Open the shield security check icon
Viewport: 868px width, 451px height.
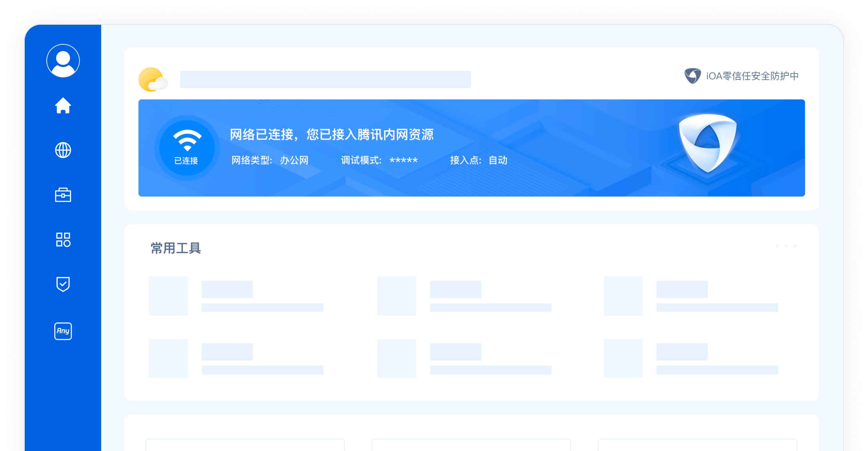[63, 285]
